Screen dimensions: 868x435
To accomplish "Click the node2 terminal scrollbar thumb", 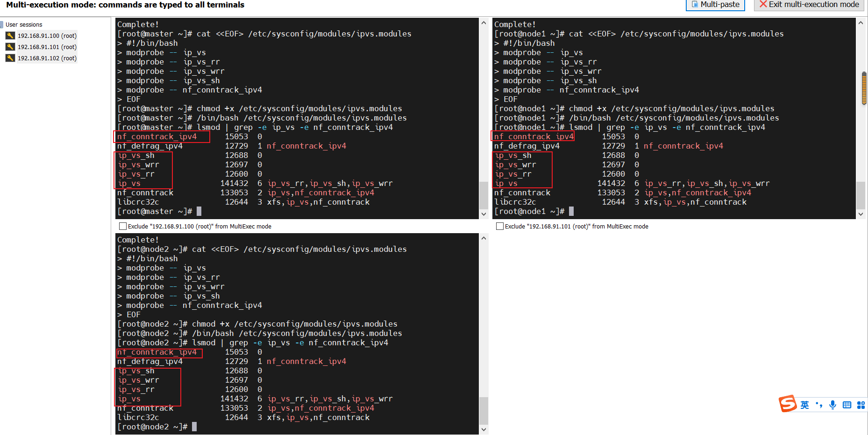I will pyautogui.click(x=484, y=411).
